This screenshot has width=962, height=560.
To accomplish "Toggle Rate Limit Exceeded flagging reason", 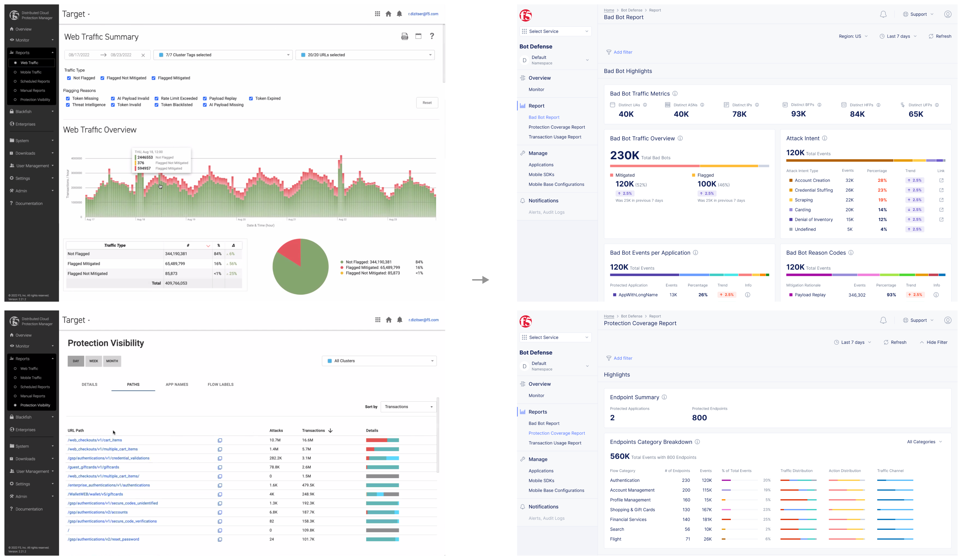I will point(156,98).
